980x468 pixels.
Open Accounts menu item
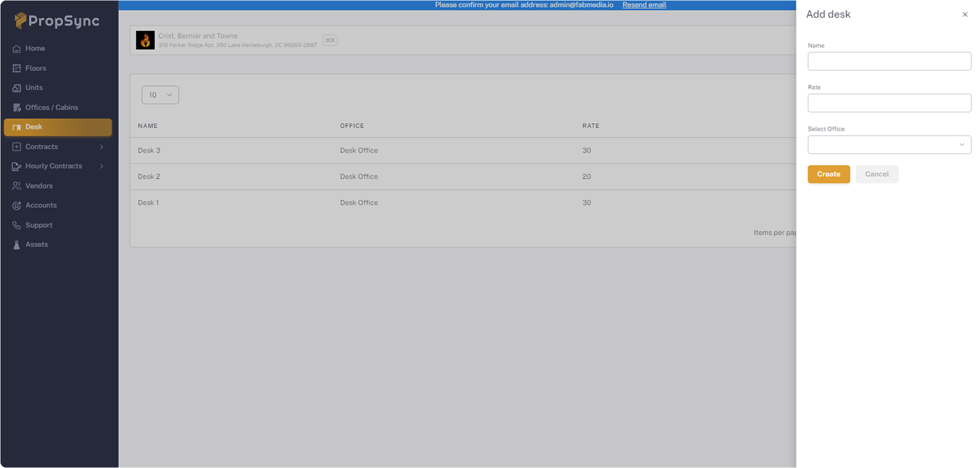coord(41,205)
